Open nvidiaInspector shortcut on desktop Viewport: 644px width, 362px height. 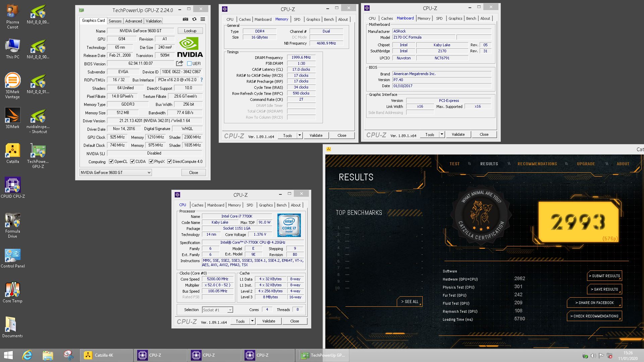(x=38, y=121)
